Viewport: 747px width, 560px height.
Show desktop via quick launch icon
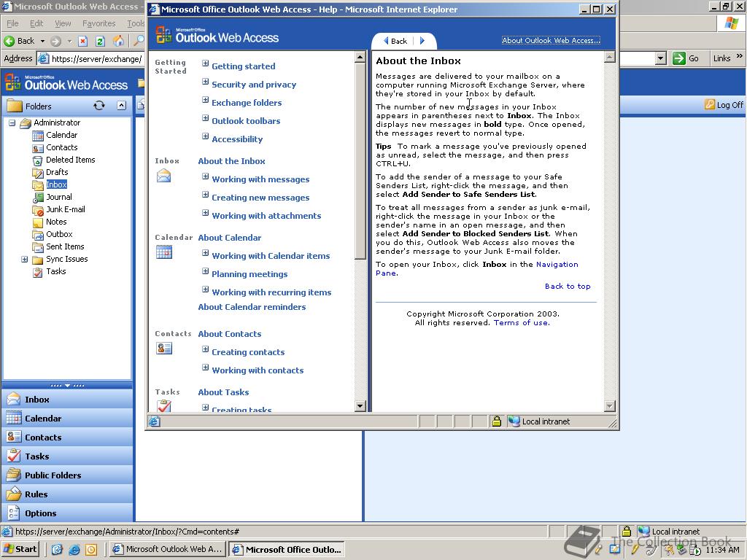[57, 550]
